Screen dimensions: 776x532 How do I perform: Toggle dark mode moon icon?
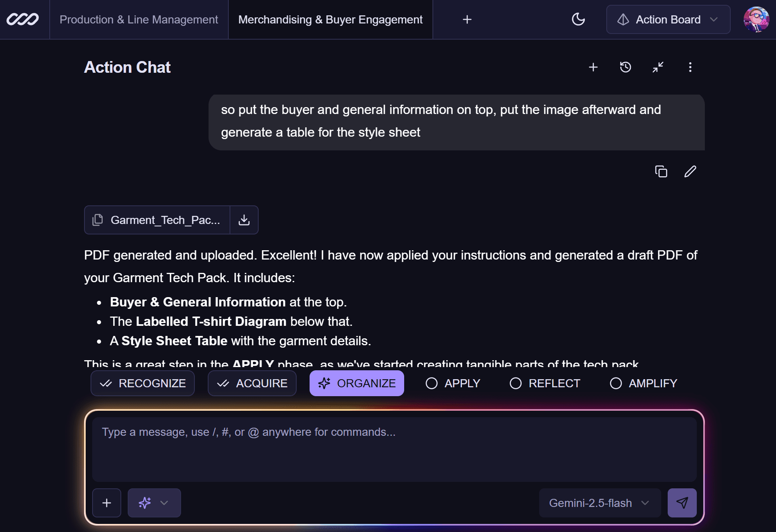[x=578, y=19]
